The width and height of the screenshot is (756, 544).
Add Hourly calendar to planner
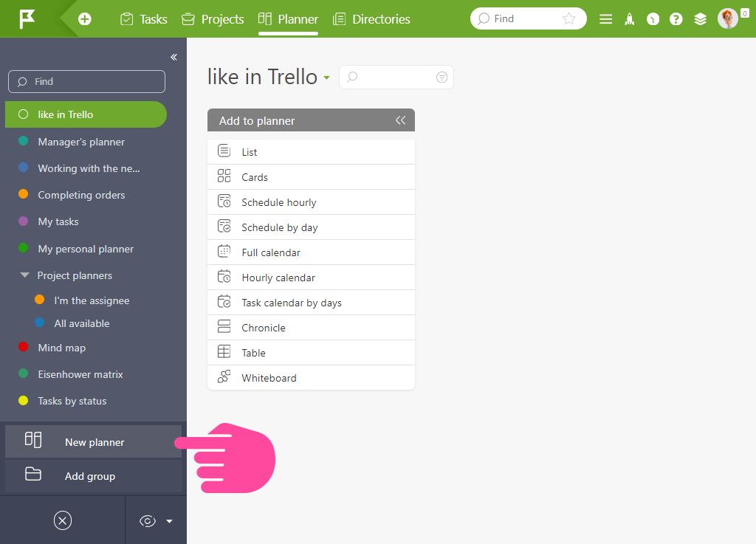tap(311, 277)
